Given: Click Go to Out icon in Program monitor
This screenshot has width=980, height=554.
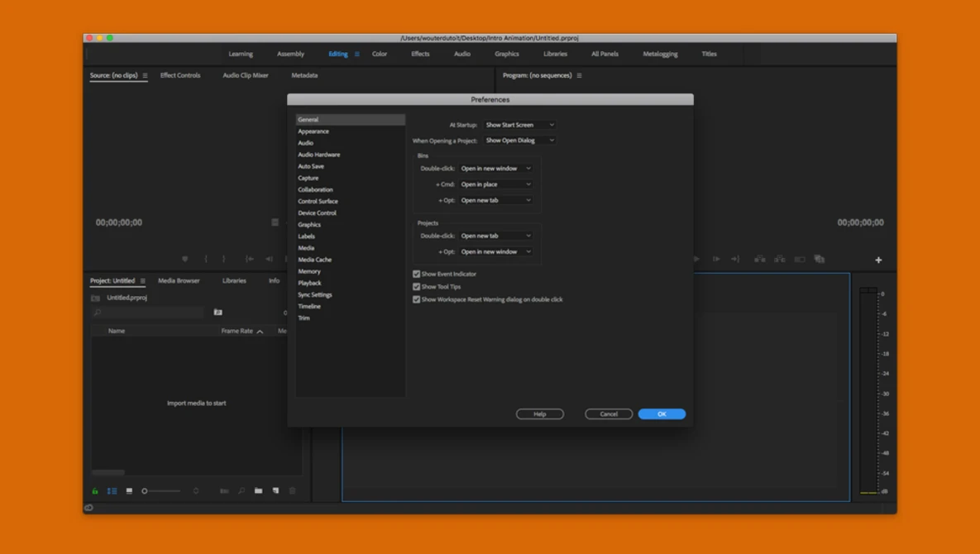Looking at the screenshot, I should [735, 259].
